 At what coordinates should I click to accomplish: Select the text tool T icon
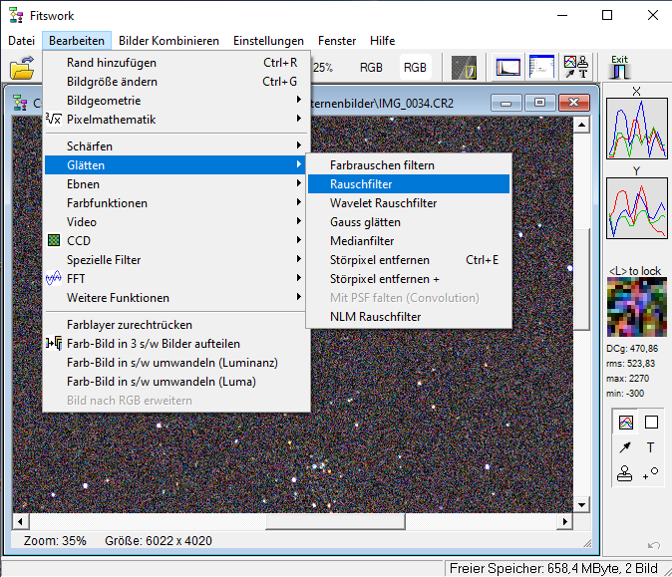(651, 448)
